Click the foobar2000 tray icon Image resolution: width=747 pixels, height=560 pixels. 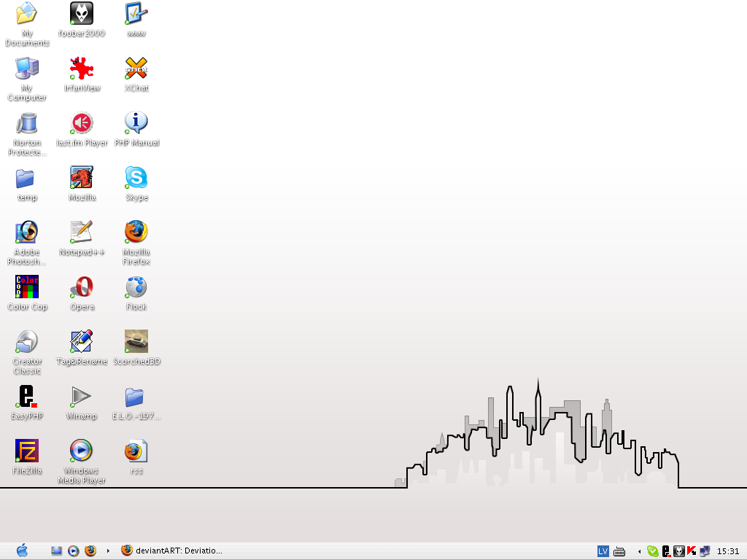(x=679, y=551)
